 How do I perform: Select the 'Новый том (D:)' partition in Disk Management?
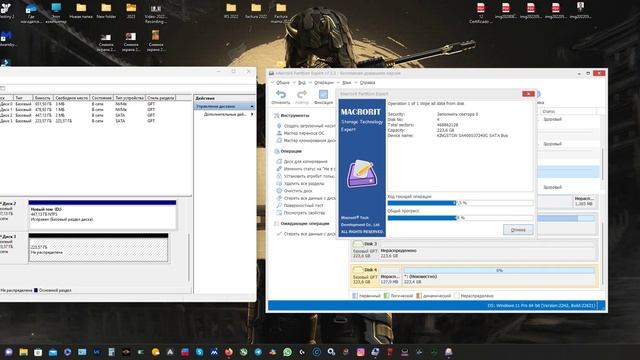(x=102, y=215)
